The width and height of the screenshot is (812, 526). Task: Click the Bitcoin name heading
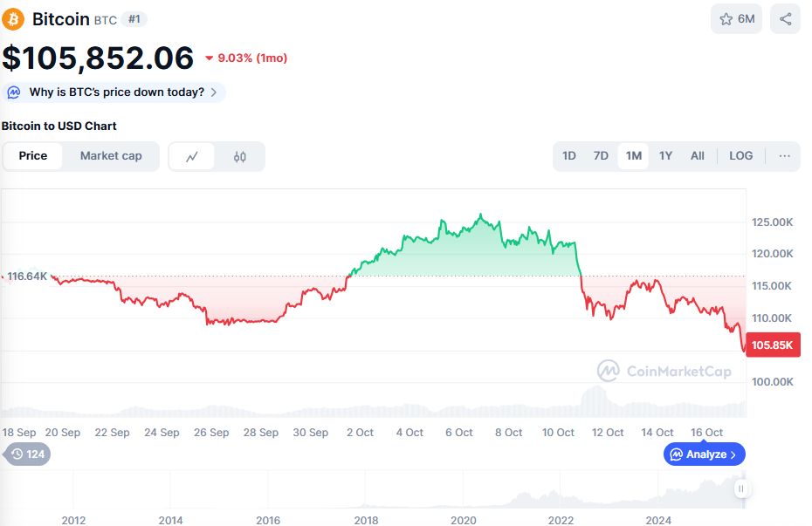pos(60,19)
